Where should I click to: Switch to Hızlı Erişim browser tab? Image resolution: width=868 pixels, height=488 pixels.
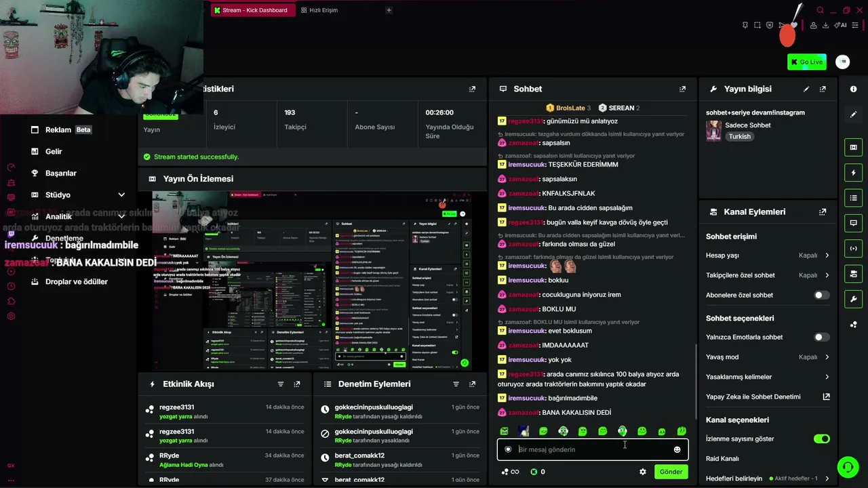[319, 10]
